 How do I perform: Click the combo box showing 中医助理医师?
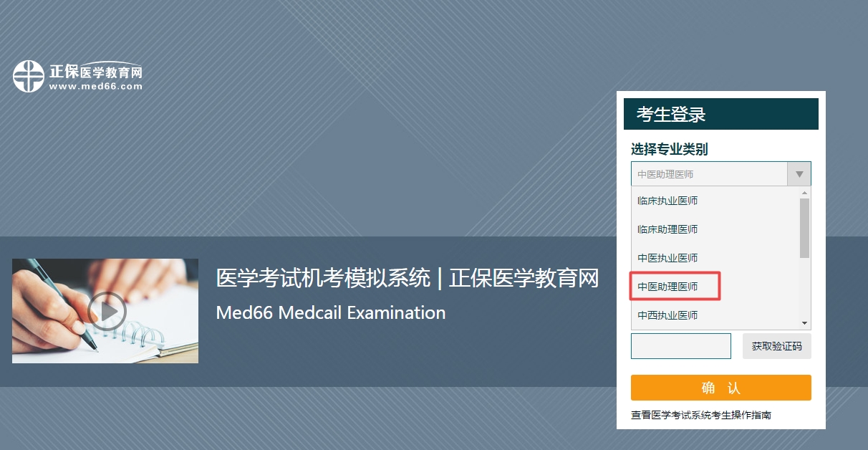709,174
